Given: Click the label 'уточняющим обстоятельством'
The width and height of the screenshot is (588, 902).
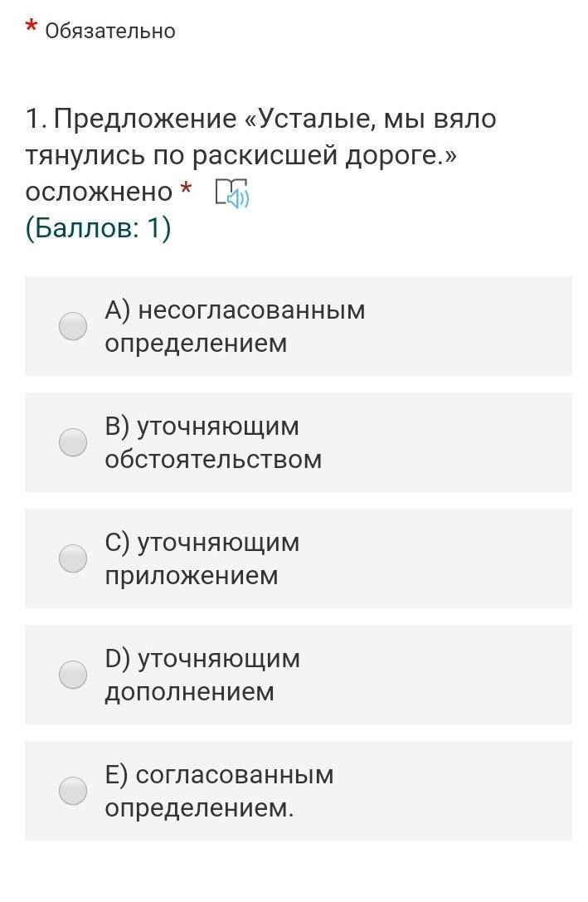Looking at the screenshot, I should click(x=213, y=442).
